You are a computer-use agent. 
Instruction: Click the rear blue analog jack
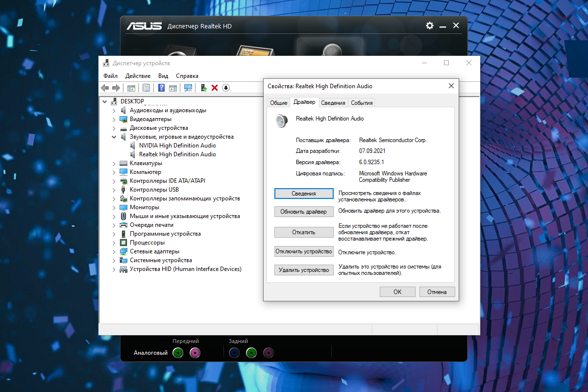point(234,352)
